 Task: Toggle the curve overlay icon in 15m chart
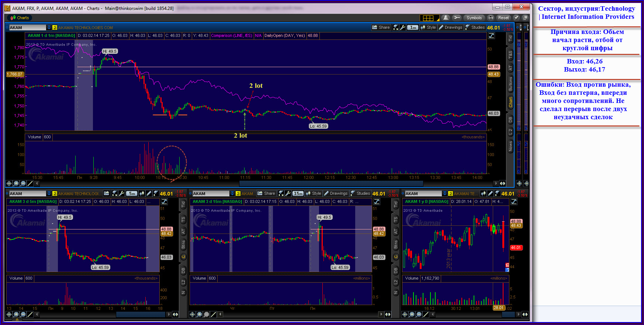[x=377, y=202]
